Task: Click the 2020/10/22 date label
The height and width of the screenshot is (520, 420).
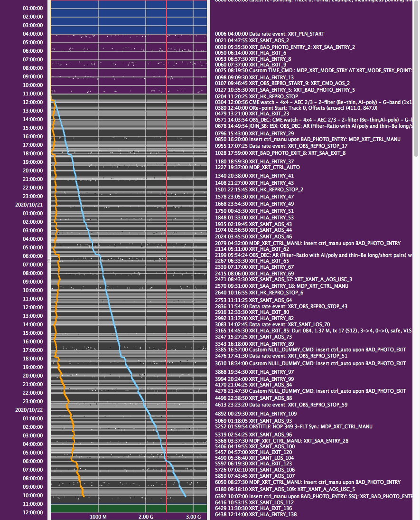Action: [29, 410]
